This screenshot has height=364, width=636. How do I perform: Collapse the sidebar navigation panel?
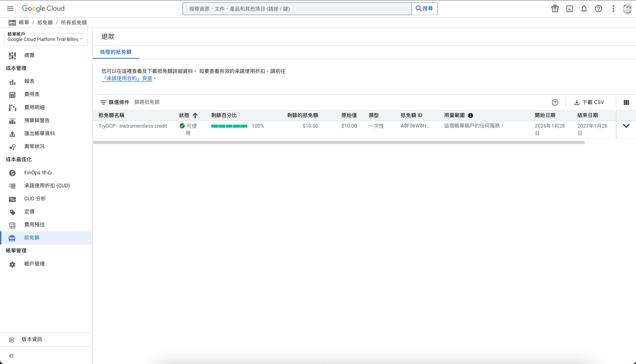pyautogui.click(x=11, y=355)
